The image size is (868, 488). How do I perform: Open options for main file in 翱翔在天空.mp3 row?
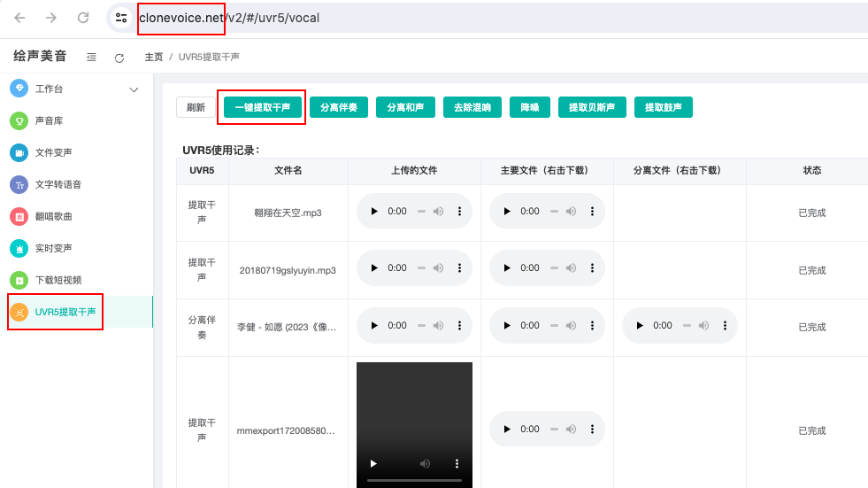pos(592,211)
